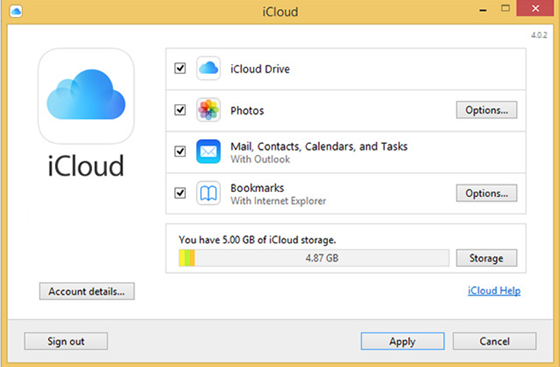Click the Bookmarks open-book icon
This screenshot has height=367, width=560.
(208, 193)
